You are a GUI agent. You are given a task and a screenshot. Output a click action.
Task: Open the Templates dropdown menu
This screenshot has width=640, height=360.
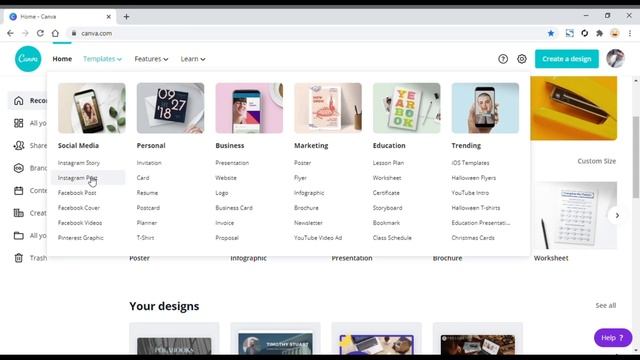click(x=102, y=59)
